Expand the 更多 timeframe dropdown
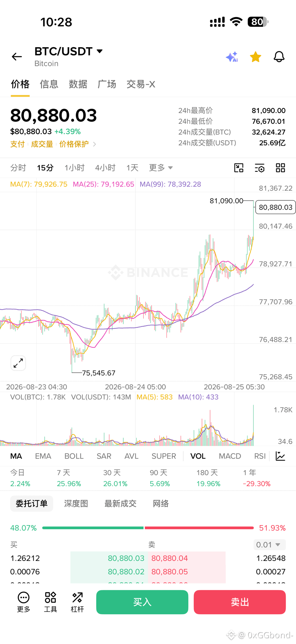 pos(161,168)
